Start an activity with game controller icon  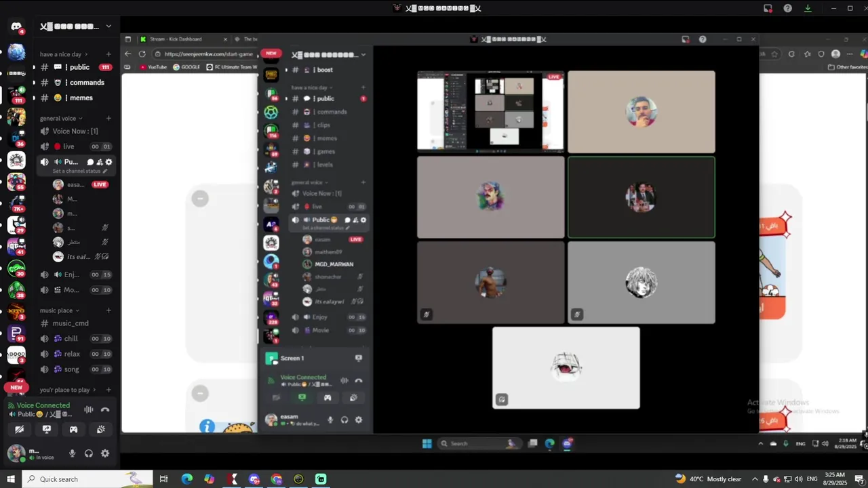tap(74, 429)
